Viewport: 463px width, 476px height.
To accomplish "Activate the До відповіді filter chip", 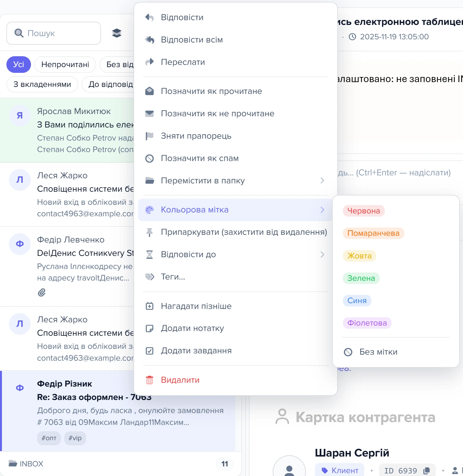I will (x=108, y=84).
